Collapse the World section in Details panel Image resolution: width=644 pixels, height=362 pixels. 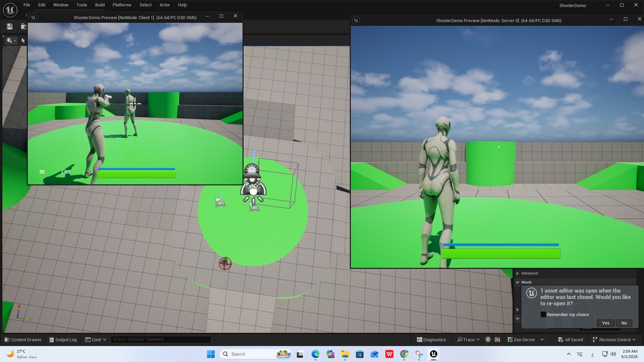(x=518, y=282)
